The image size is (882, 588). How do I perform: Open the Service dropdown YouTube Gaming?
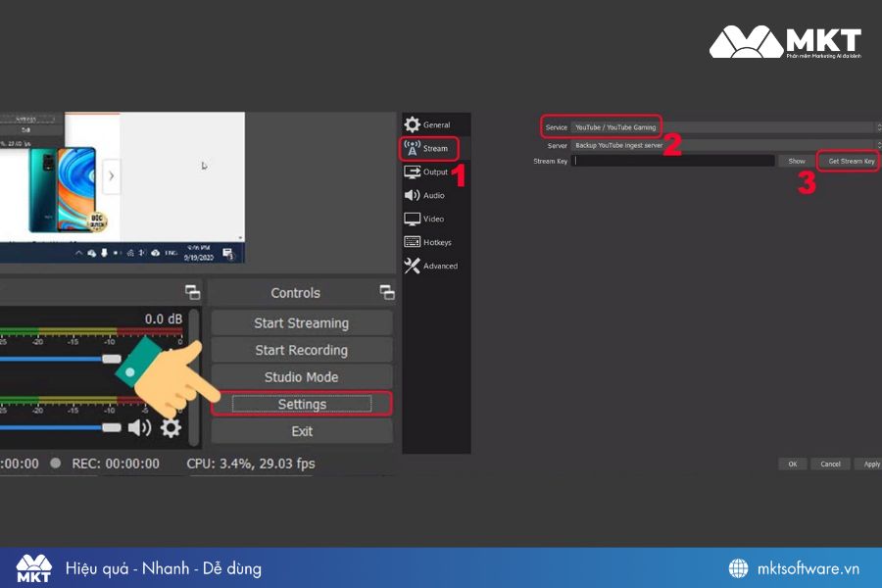pos(725,127)
